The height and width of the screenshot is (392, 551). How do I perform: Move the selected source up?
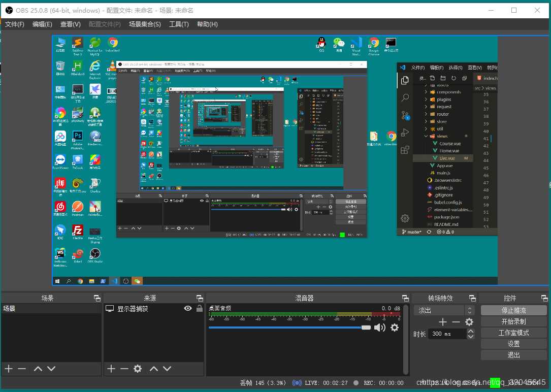[154, 369]
